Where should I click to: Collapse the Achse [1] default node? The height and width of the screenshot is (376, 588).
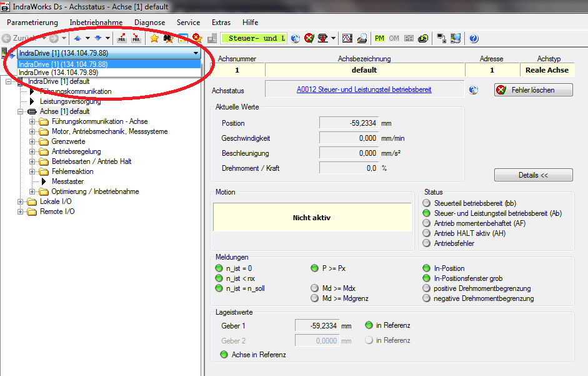(x=20, y=111)
